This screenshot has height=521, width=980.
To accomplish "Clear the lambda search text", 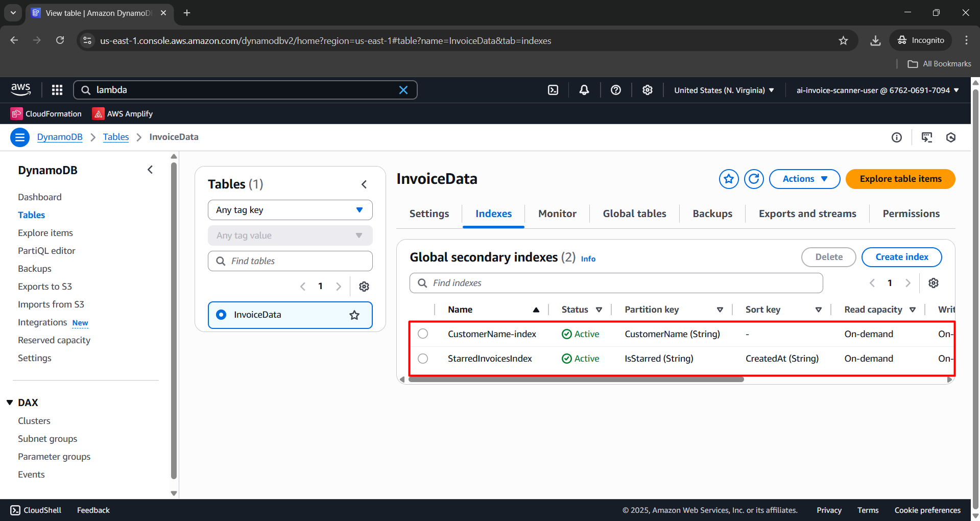I will [x=403, y=90].
